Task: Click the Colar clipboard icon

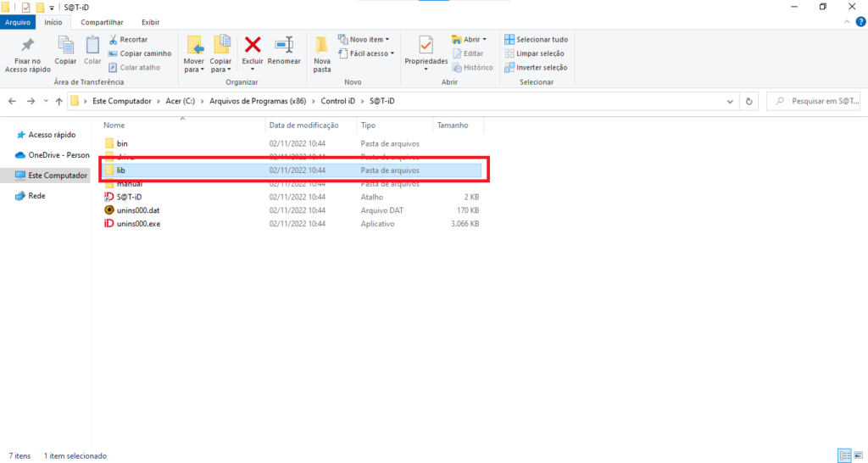Action: (92, 46)
